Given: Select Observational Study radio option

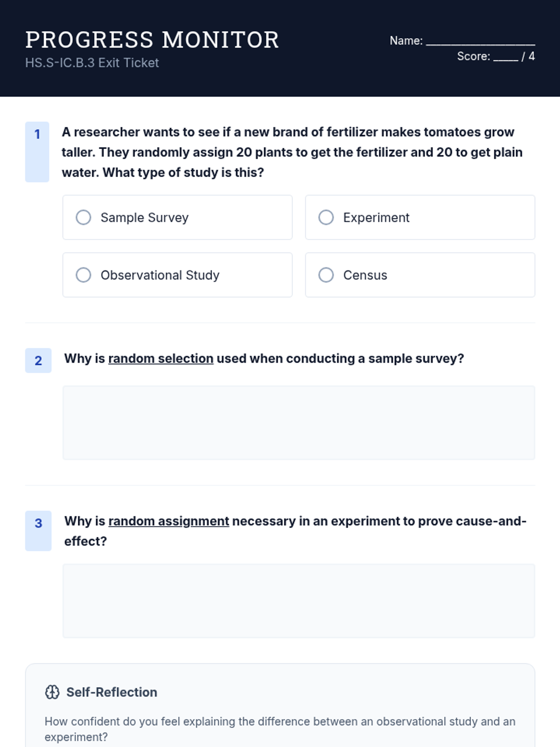Looking at the screenshot, I should point(84,275).
